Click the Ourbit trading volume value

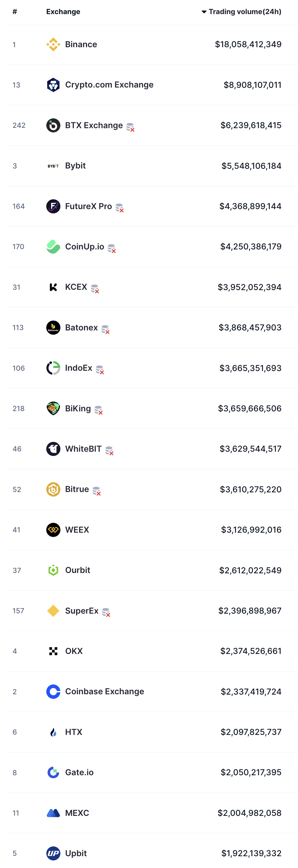pyautogui.click(x=250, y=570)
